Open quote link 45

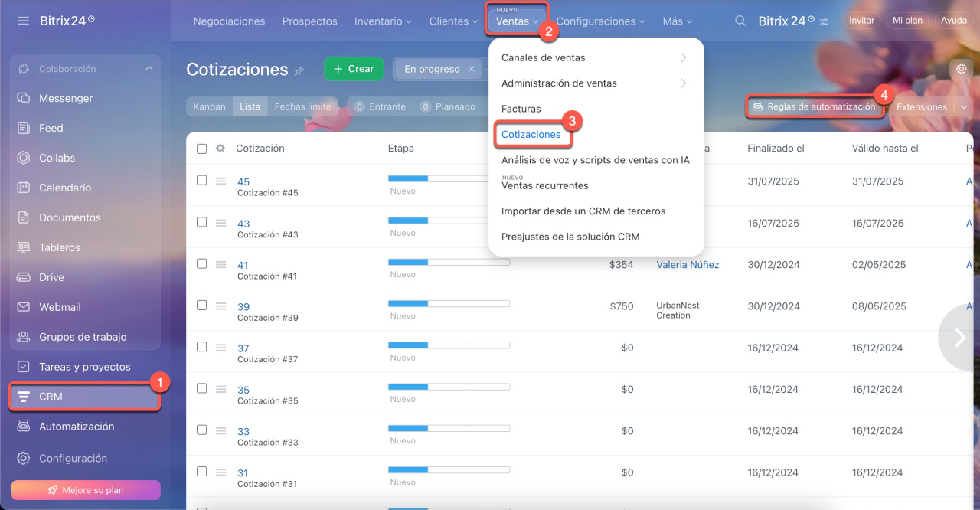coord(243,182)
